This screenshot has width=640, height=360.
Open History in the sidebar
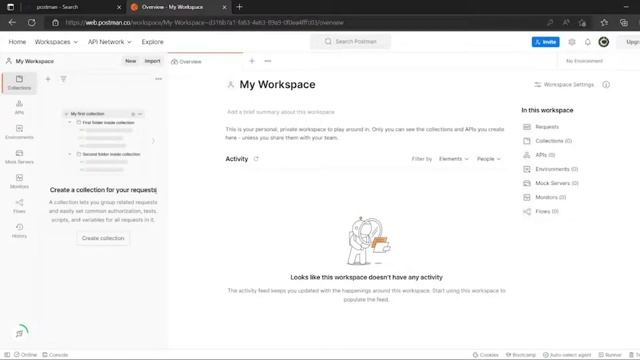[x=19, y=231]
